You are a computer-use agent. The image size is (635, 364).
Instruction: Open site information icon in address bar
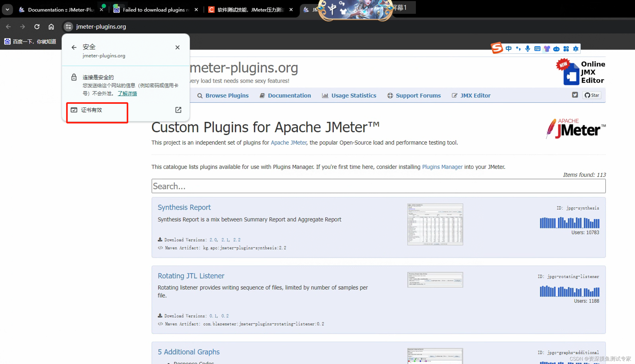click(x=68, y=27)
